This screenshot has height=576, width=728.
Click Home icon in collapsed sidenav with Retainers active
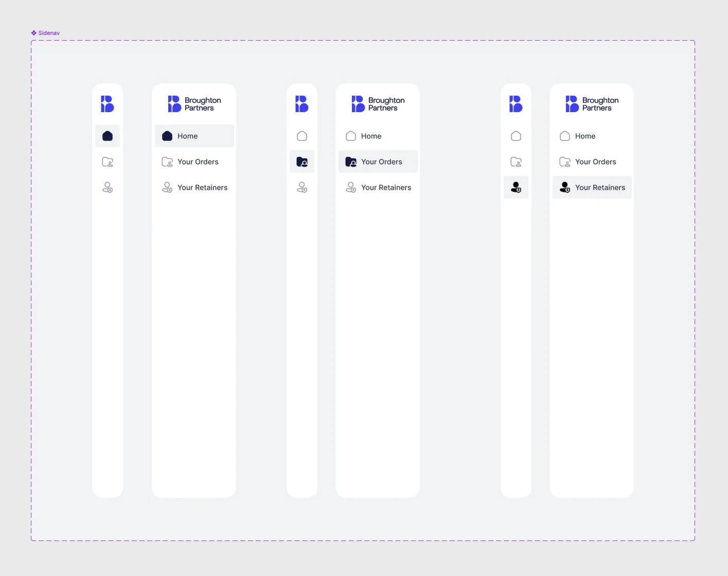[x=516, y=136]
